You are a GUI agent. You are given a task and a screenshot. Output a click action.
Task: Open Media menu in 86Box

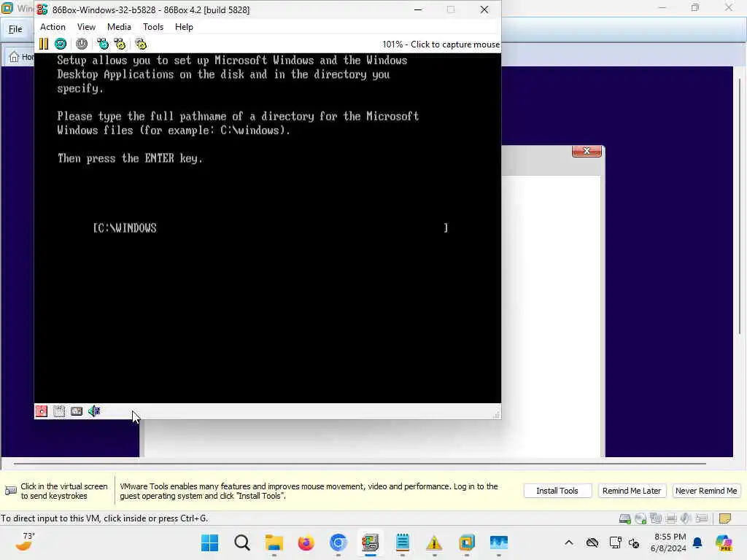[119, 27]
